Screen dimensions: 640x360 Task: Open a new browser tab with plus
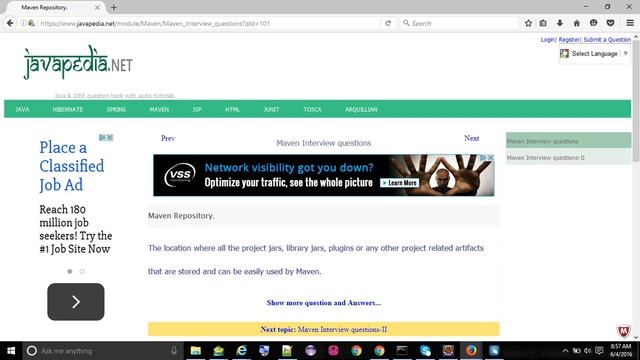tap(113, 7)
